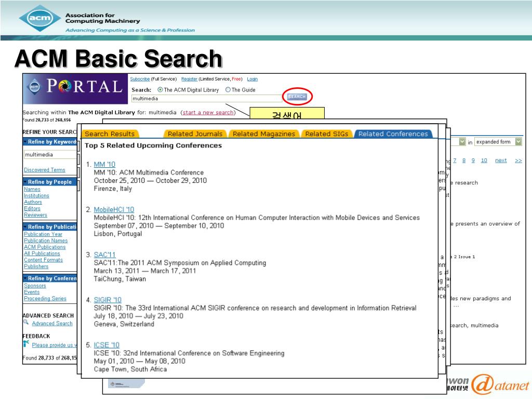Open the Related Journals tab
This screenshot has width=532, height=399.
coord(195,134)
